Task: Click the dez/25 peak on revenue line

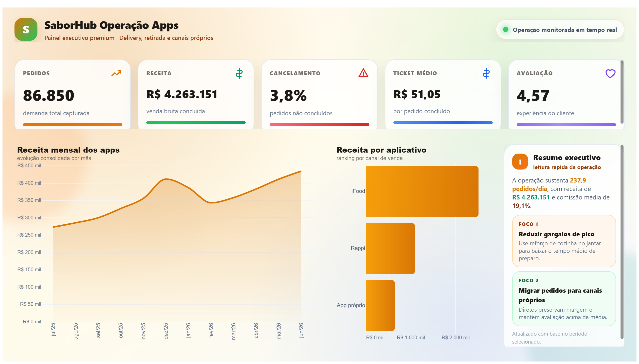Action: click(166, 179)
